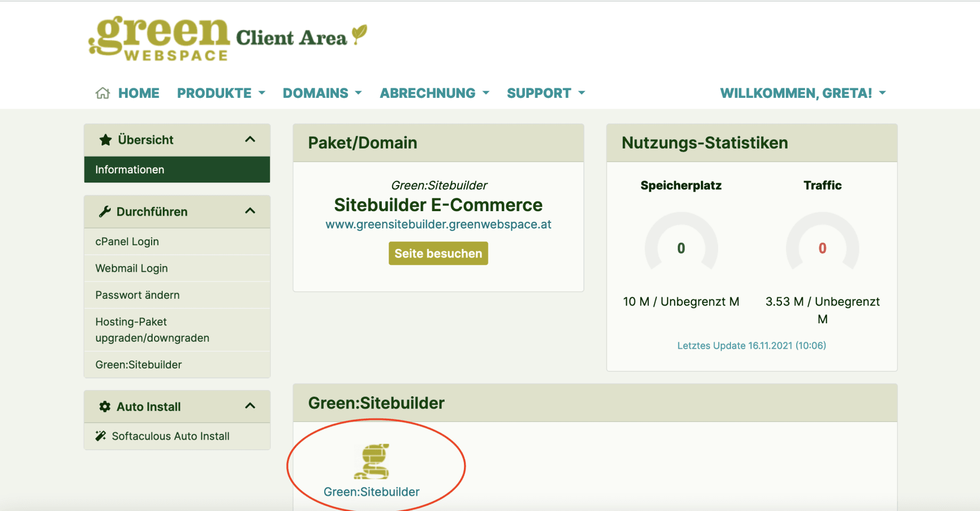980x511 pixels.
Task: Click the Nutzungs-Statistiken panel heading
Action: [x=705, y=143]
